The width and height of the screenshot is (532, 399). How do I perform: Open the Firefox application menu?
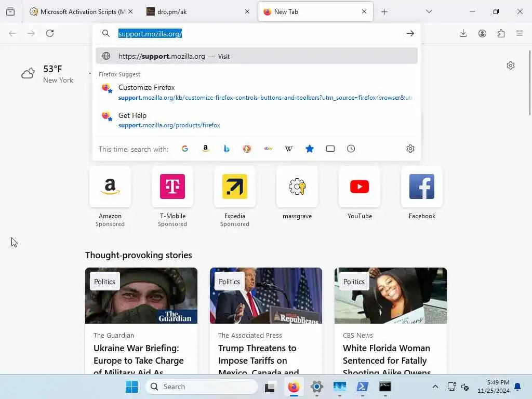(x=520, y=33)
